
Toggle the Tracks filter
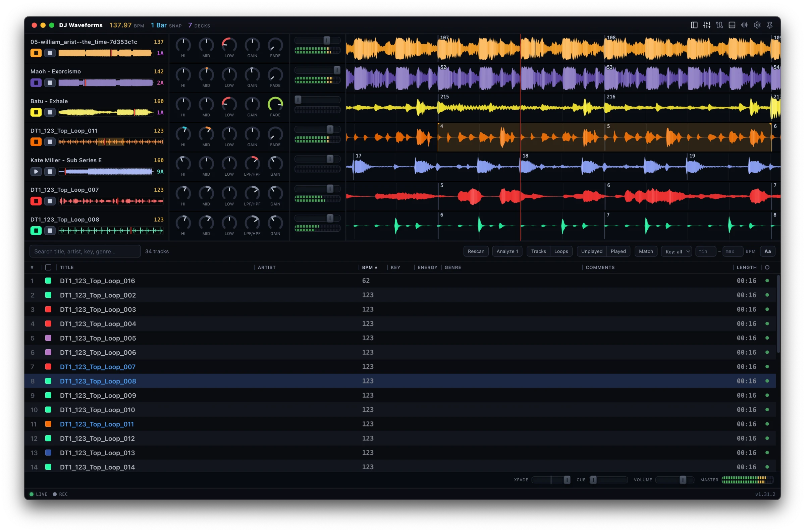click(x=538, y=251)
